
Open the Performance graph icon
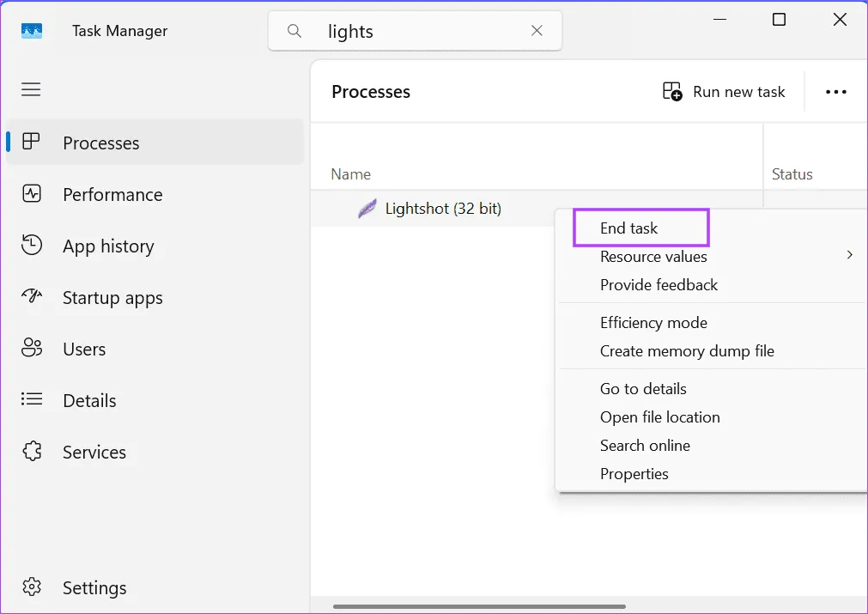(x=32, y=194)
